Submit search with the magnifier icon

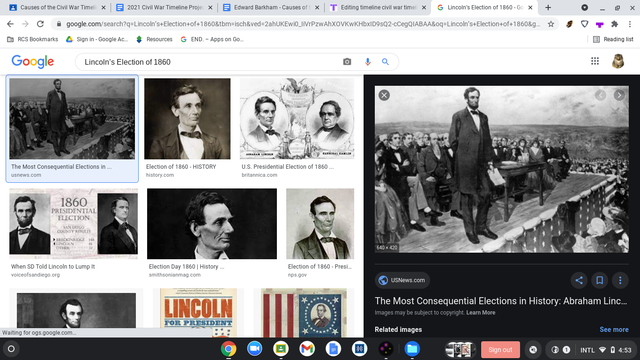[x=385, y=62]
